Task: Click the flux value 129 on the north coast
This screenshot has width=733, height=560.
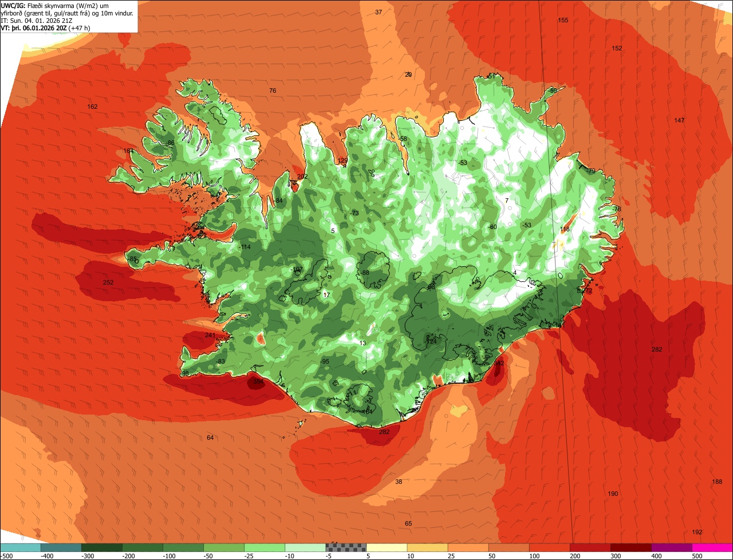Action: coord(343,160)
